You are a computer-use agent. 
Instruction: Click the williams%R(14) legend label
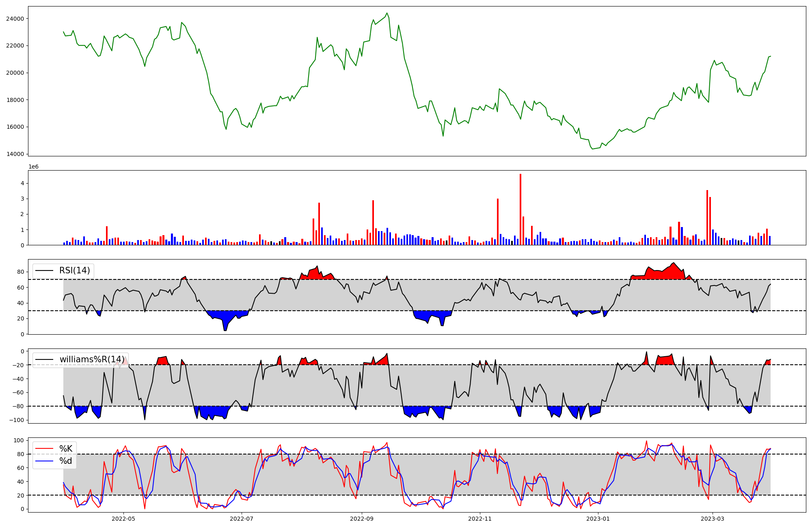click(92, 359)
